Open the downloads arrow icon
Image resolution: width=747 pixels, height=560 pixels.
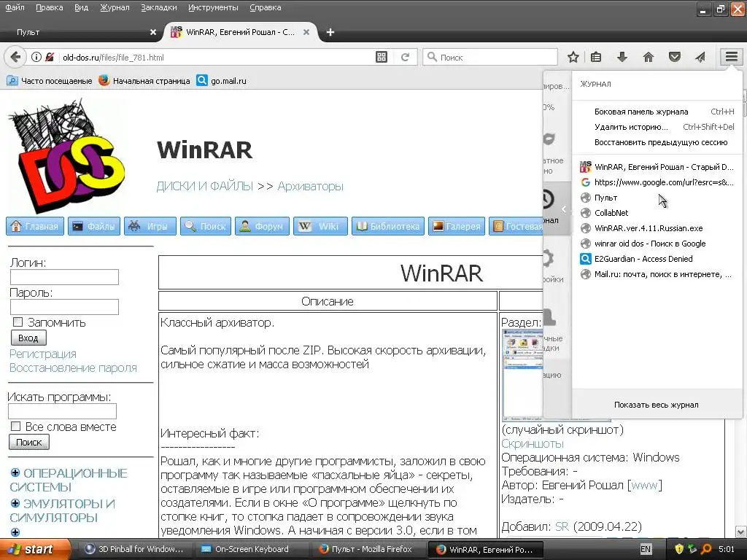[x=622, y=57]
